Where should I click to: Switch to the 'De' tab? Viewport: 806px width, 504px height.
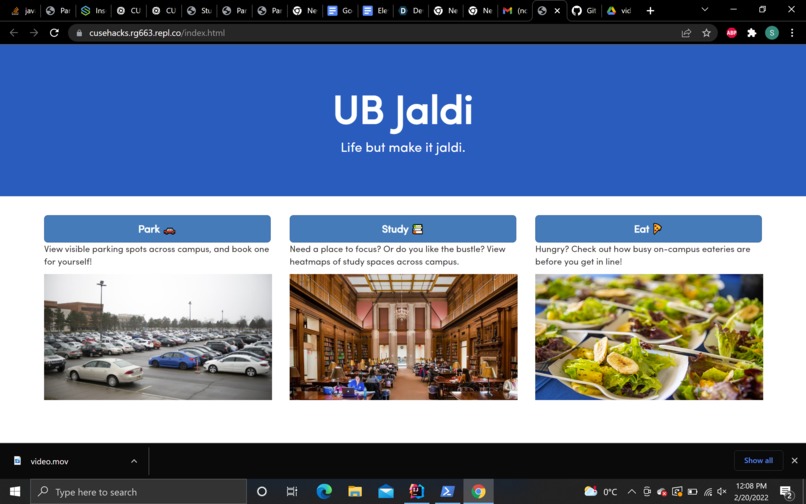point(410,11)
